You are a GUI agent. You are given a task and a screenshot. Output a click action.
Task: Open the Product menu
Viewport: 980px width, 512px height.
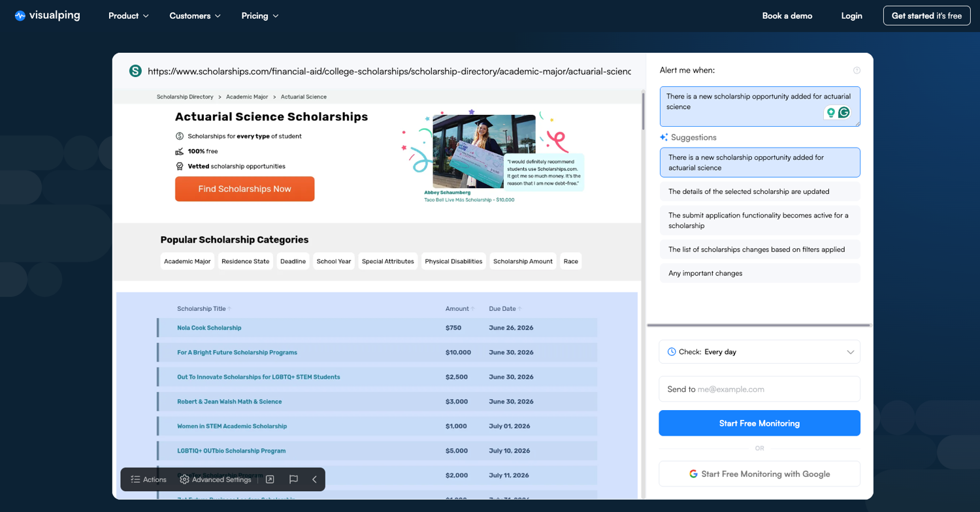pos(129,16)
